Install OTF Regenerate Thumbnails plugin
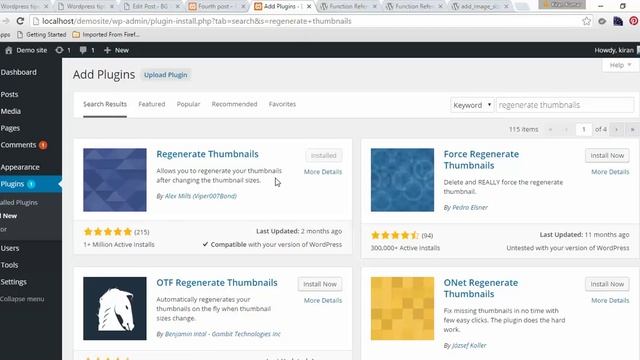640x360 pixels. 320,284
